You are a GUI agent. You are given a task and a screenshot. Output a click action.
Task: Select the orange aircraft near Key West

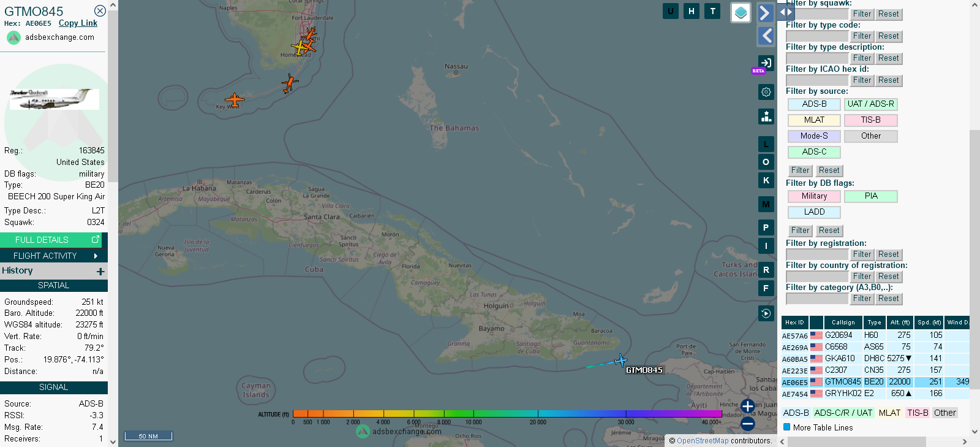point(234,99)
